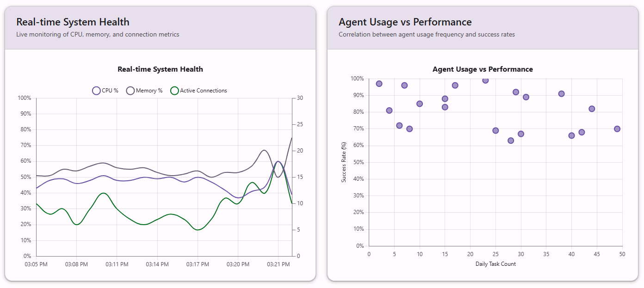Click scatter dot at 25 tasks, 69%
The width and height of the screenshot is (644, 288).
[495, 131]
